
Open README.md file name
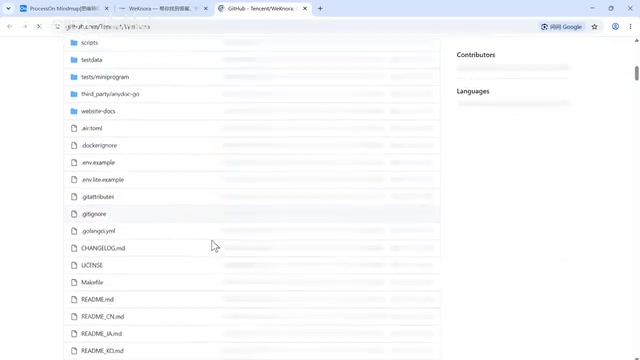pos(97,300)
